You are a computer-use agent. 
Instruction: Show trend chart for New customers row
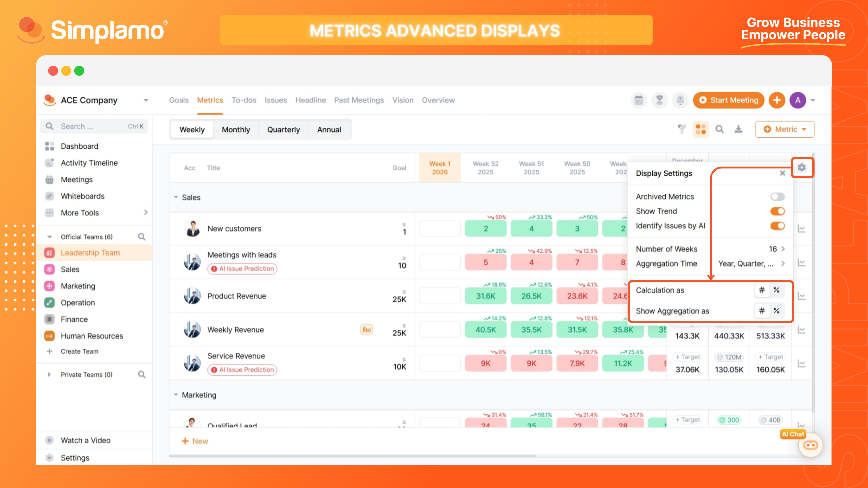click(x=802, y=229)
